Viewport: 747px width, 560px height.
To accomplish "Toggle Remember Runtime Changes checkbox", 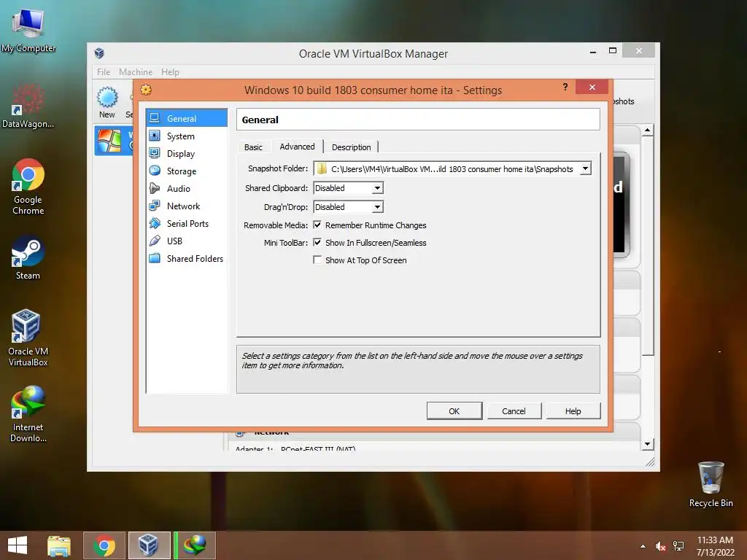I will click(317, 225).
